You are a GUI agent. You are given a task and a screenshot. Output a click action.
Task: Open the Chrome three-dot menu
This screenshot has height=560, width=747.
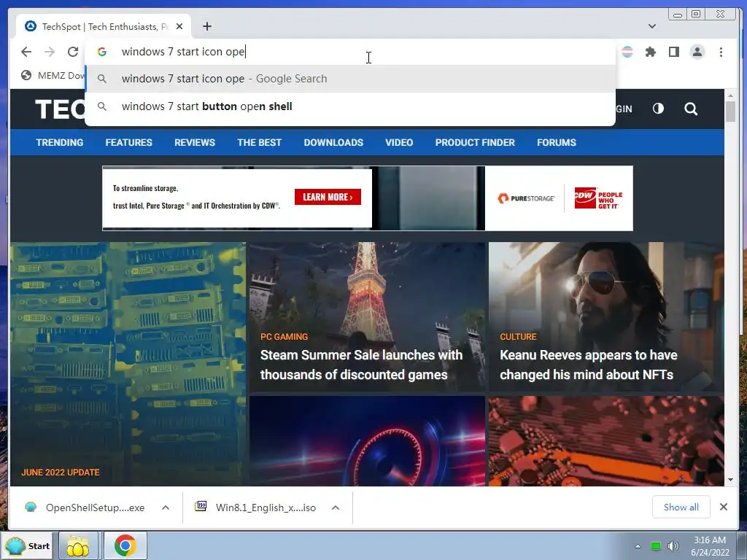(x=721, y=52)
